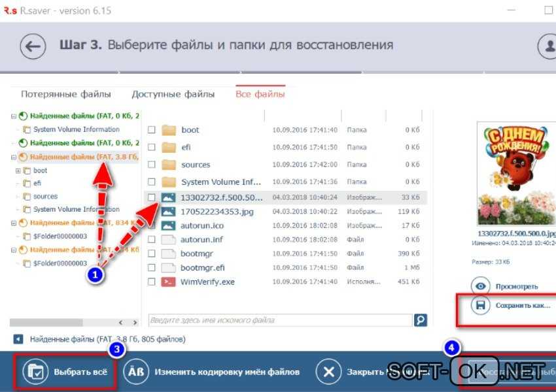Click the close circle X icon in bottom bar
The width and height of the screenshot is (556, 392).
point(327,371)
